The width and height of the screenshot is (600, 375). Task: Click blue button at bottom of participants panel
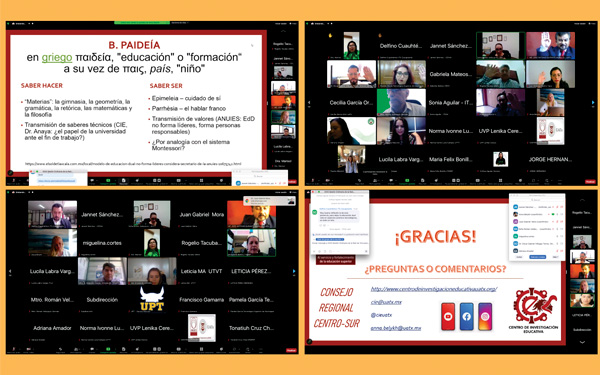click(x=537, y=257)
